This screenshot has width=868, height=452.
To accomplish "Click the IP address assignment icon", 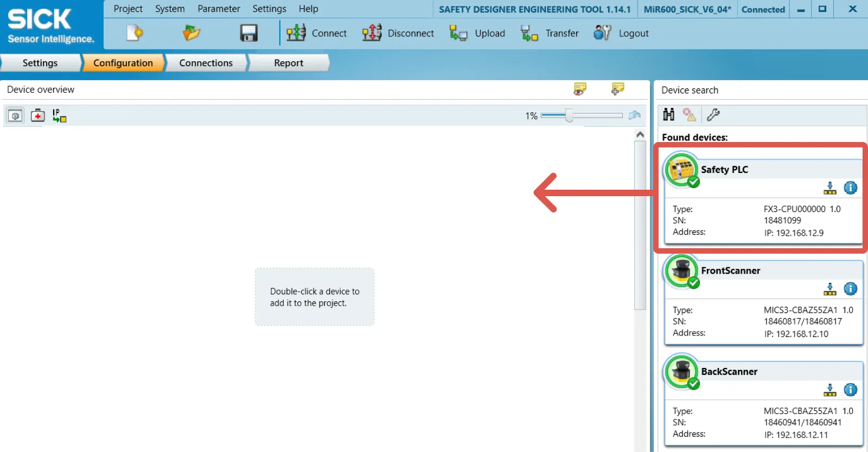I will (59, 115).
